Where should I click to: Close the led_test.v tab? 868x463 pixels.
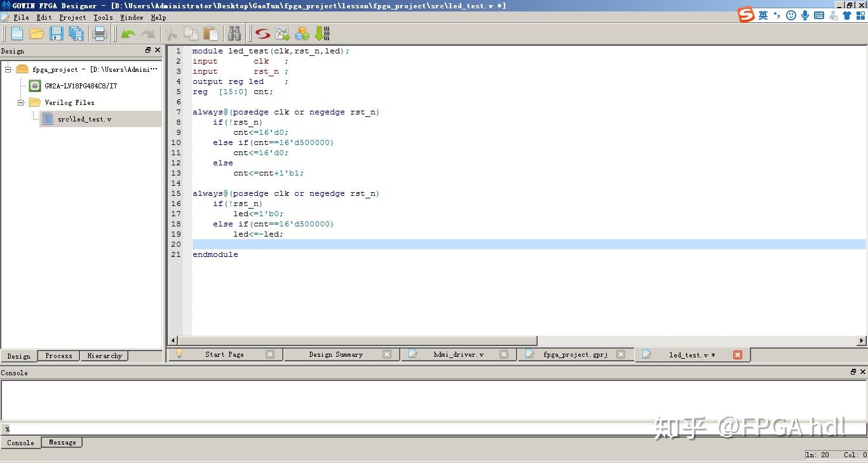737,355
